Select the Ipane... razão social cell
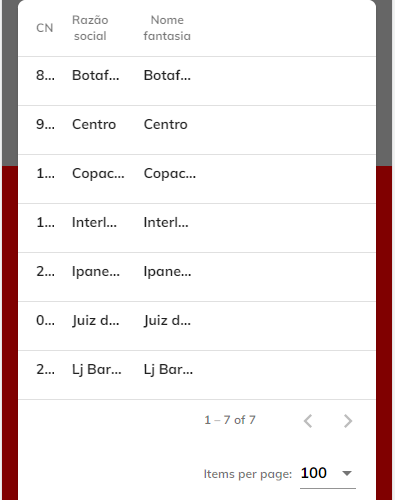This screenshot has width=395, height=500. click(x=96, y=271)
